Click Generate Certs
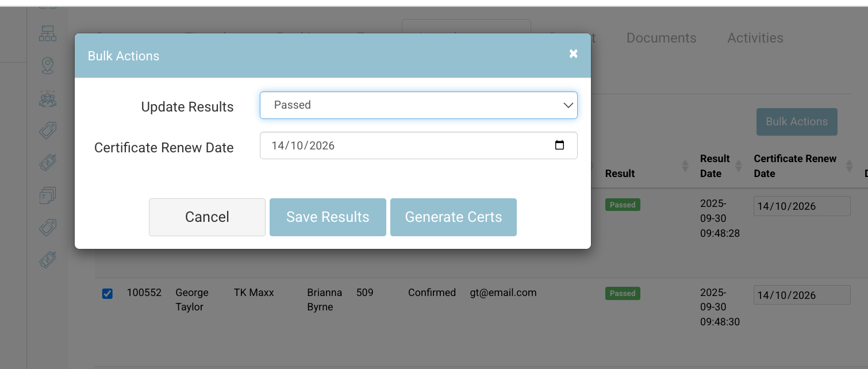The height and width of the screenshot is (369, 868). tap(453, 217)
